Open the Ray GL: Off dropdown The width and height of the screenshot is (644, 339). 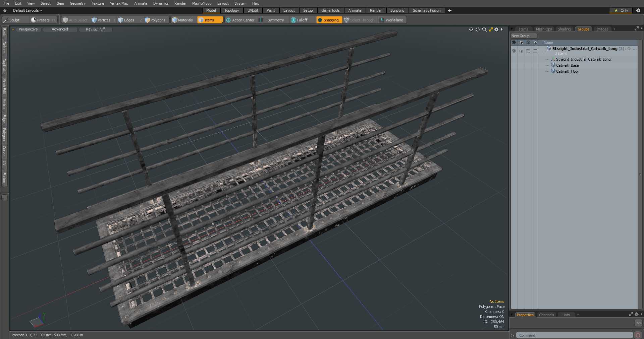(x=95, y=29)
